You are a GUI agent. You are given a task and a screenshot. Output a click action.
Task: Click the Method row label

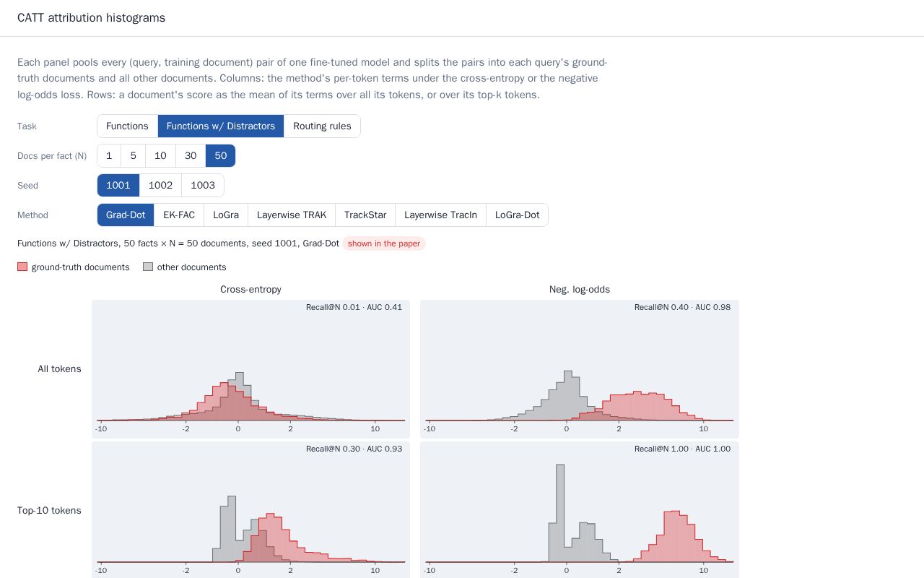(32, 215)
